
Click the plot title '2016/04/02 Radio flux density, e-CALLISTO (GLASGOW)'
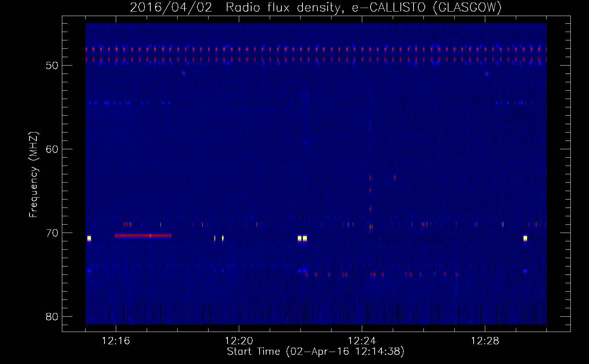point(316,7)
